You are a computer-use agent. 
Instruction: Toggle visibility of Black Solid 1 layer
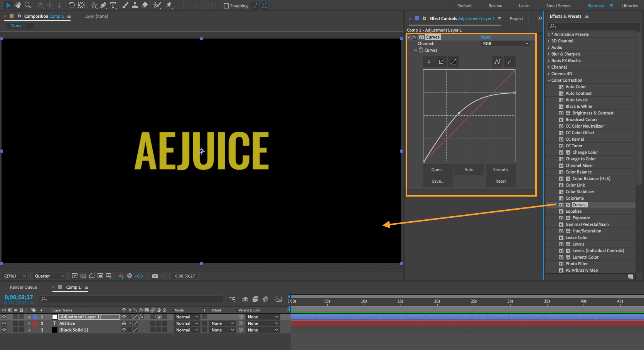4,330
